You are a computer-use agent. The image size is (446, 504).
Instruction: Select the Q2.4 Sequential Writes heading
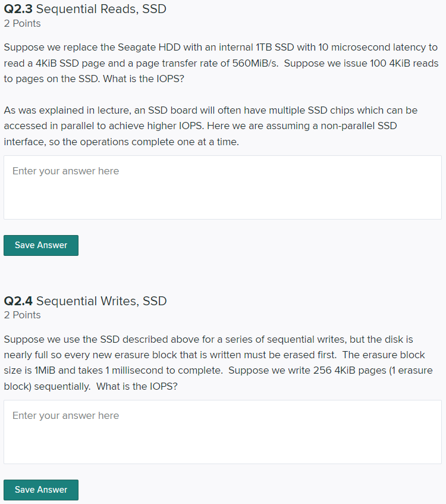coord(86,301)
